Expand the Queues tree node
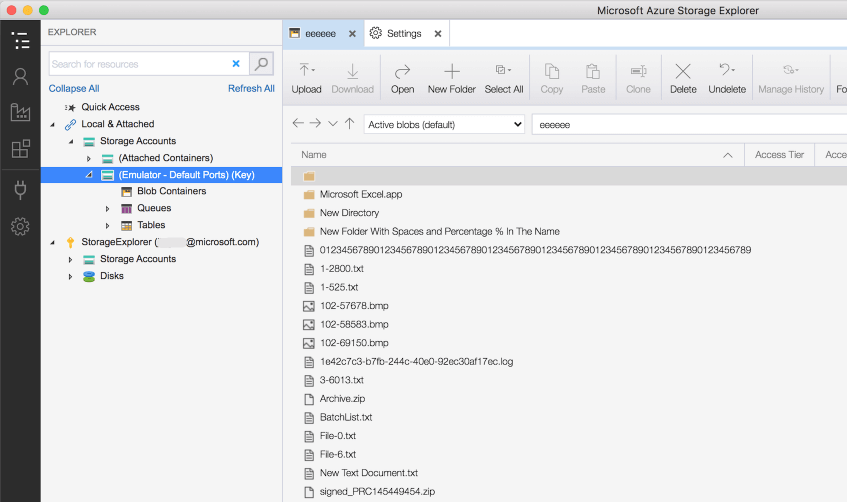The width and height of the screenshot is (847, 502). pos(108,209)
